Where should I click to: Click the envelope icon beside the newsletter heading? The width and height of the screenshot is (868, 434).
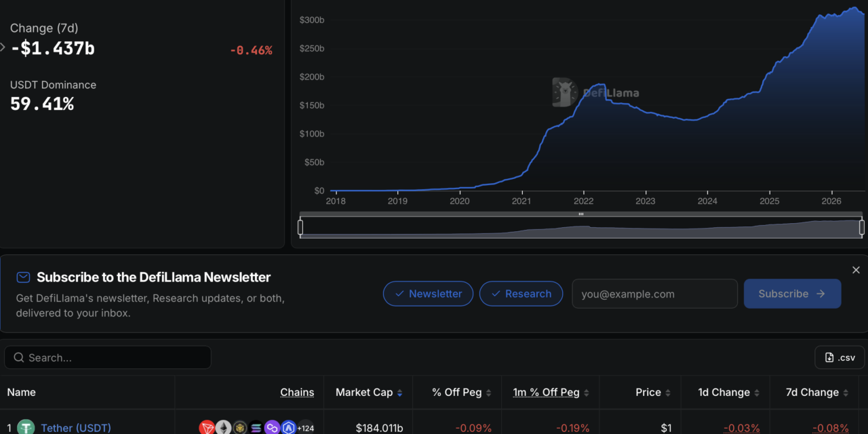click(23, 277)
